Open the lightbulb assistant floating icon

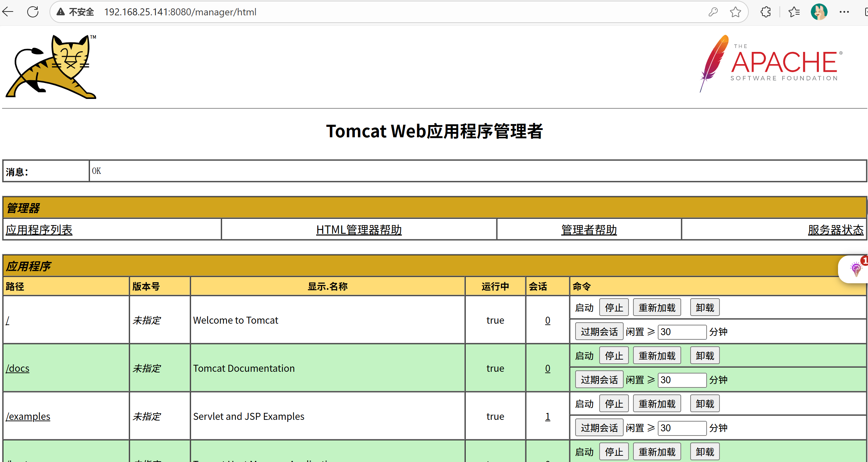[856, 269]
